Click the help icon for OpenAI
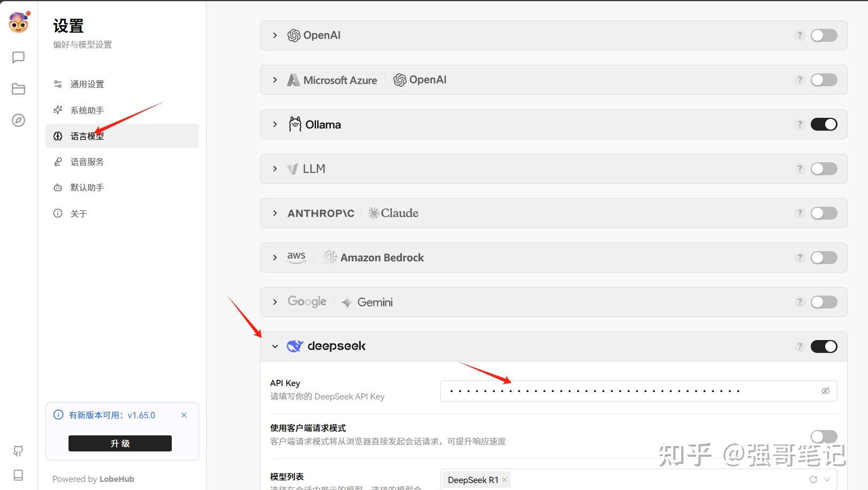The image size is (868, 490). pos(800,35)
